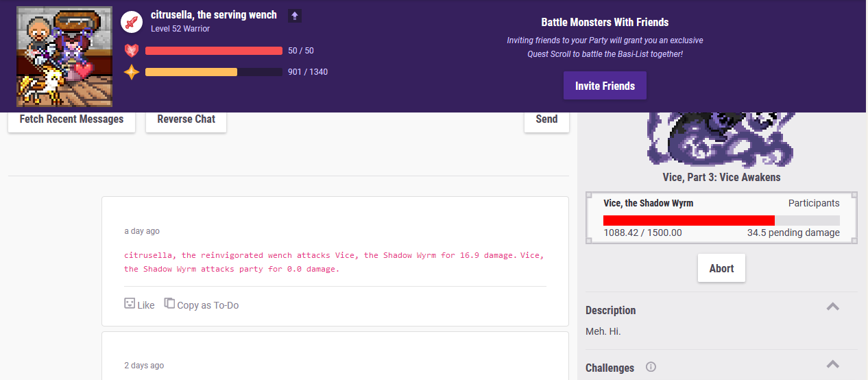Open the Challenges info icon
Viewport: 868px width, 380px height.
coord(651,367)
